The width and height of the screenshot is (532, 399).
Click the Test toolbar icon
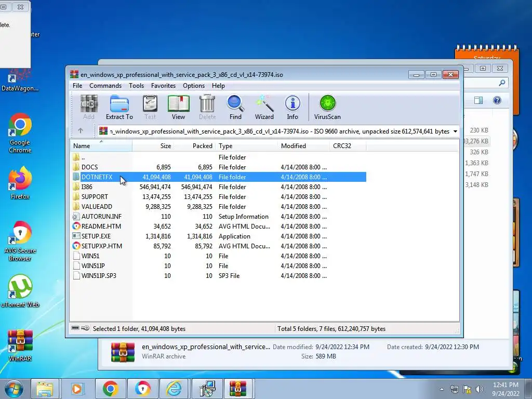coord(150,107)
